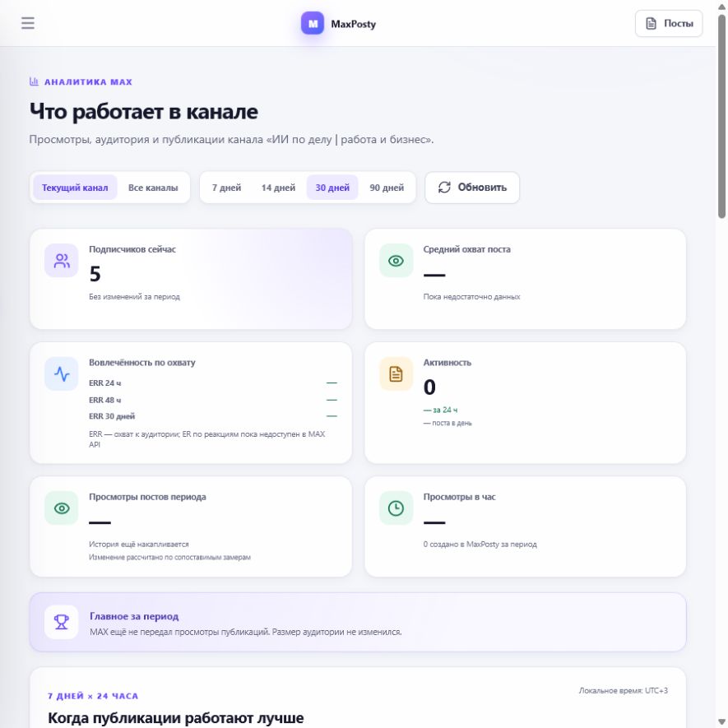The image size is (728, 728).
Task: Switch period to 90 дней
Action: pos(387,188)
